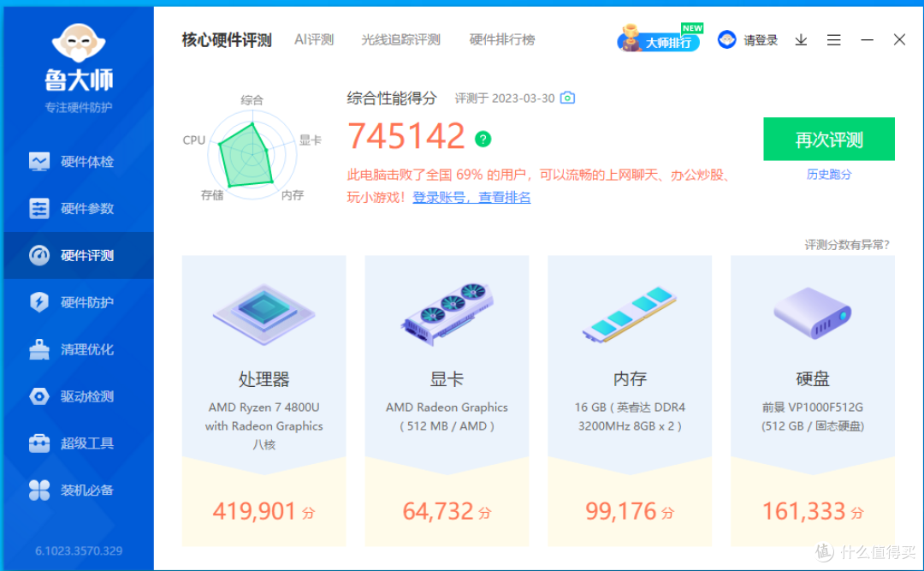Click the green question mark icon
Screen dimensions: 924x571
click(x=483, y=139)
